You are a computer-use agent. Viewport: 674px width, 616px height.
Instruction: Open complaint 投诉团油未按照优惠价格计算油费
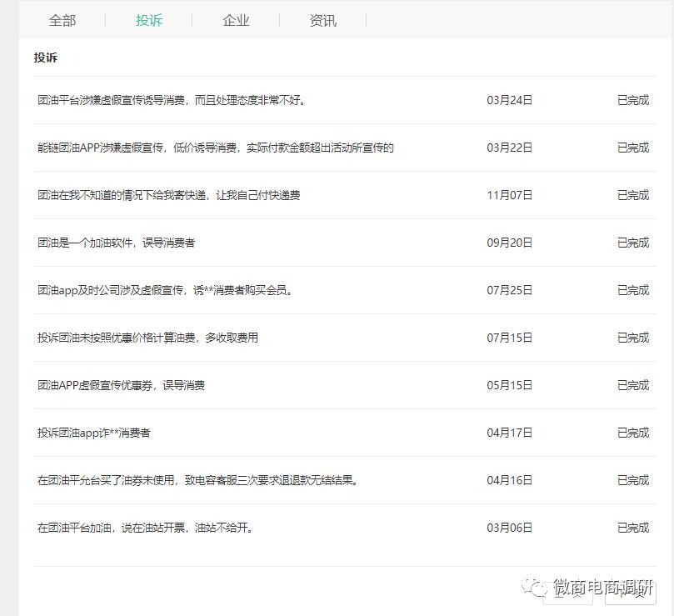(x=147, y=338)
